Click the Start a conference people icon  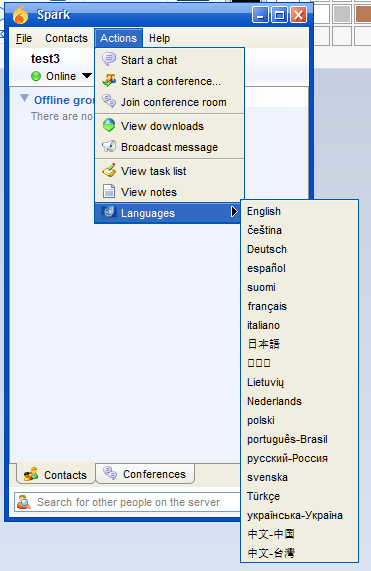click(109, 80)
